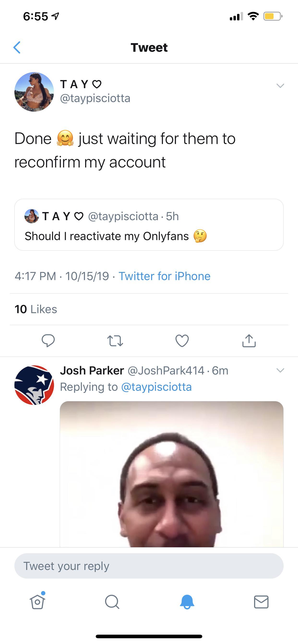This screenshot has height=644, width=298.
Task: Tap the Tweet your reply field
Action: (x=149, y=566)
